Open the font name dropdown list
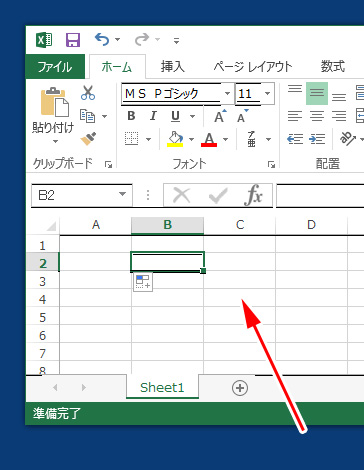 [x=227, y=93]
